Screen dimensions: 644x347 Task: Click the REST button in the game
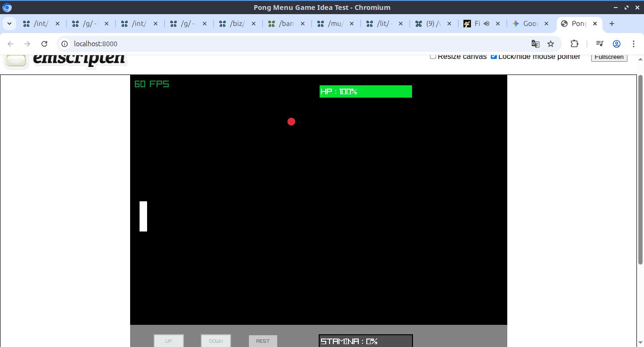[263, 341]
